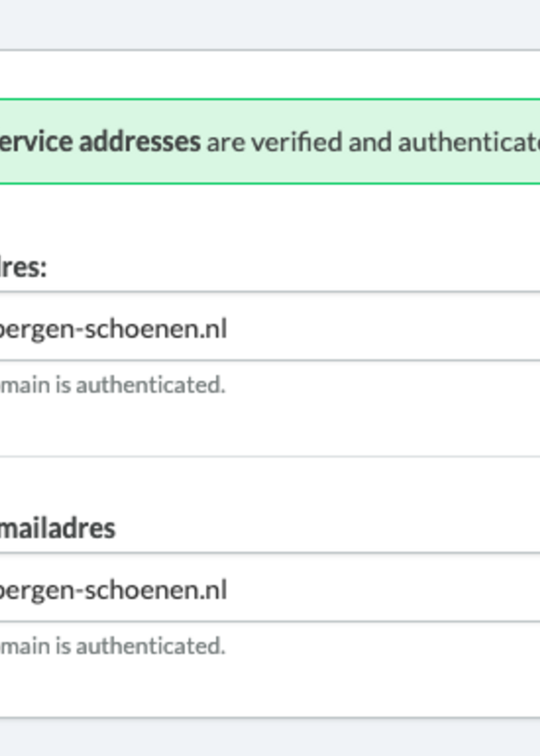Click divider line between the two address sections

click(x=266, y=457)
